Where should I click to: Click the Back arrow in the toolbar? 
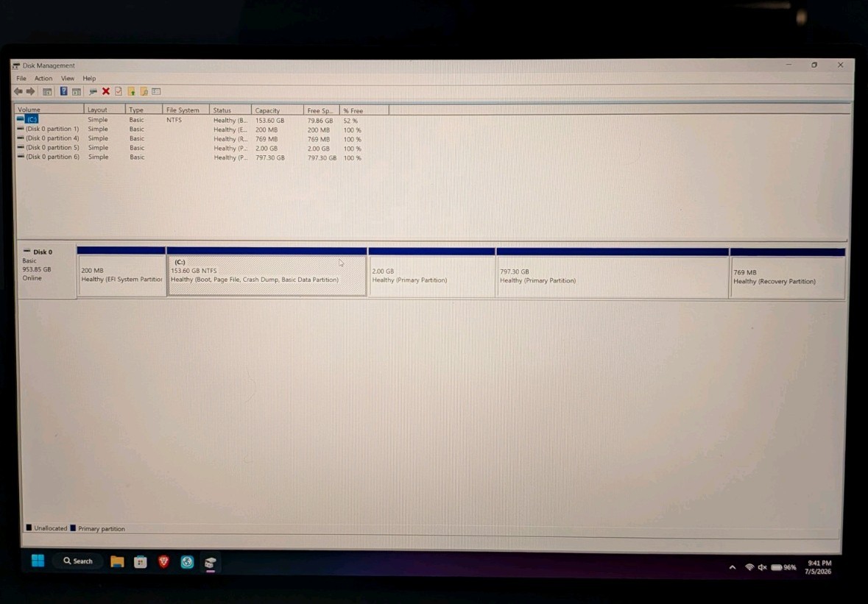pyautogui.click(x=18, y=91)
